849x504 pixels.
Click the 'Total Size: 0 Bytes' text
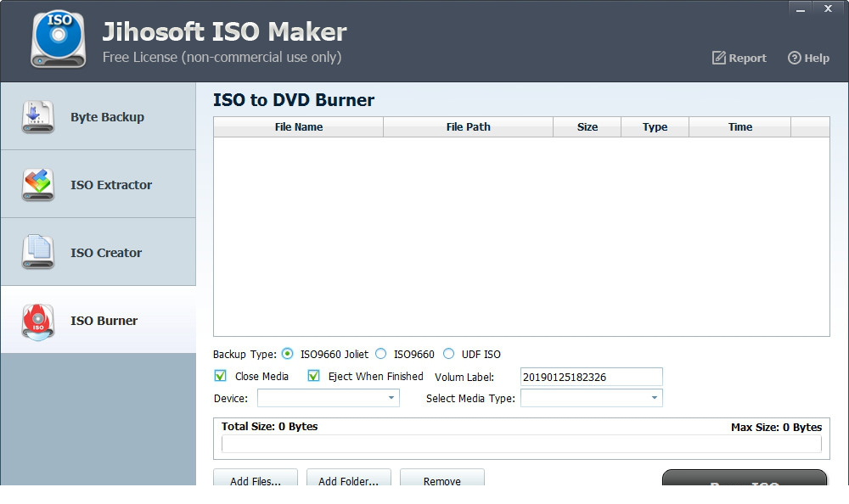pos(270,427)
